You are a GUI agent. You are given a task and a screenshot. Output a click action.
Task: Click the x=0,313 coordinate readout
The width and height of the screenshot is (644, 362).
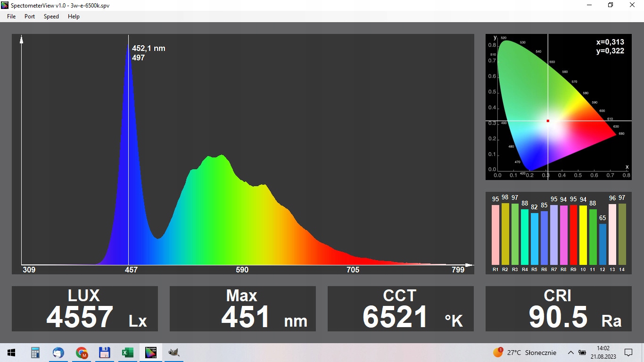(610, 42)
